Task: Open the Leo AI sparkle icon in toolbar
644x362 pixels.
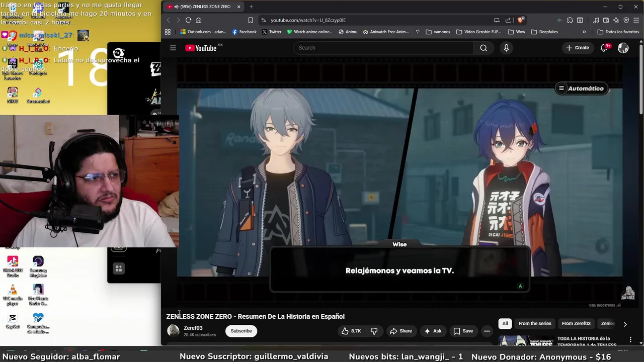Action: pyautogui.click(x=616, y=20)
